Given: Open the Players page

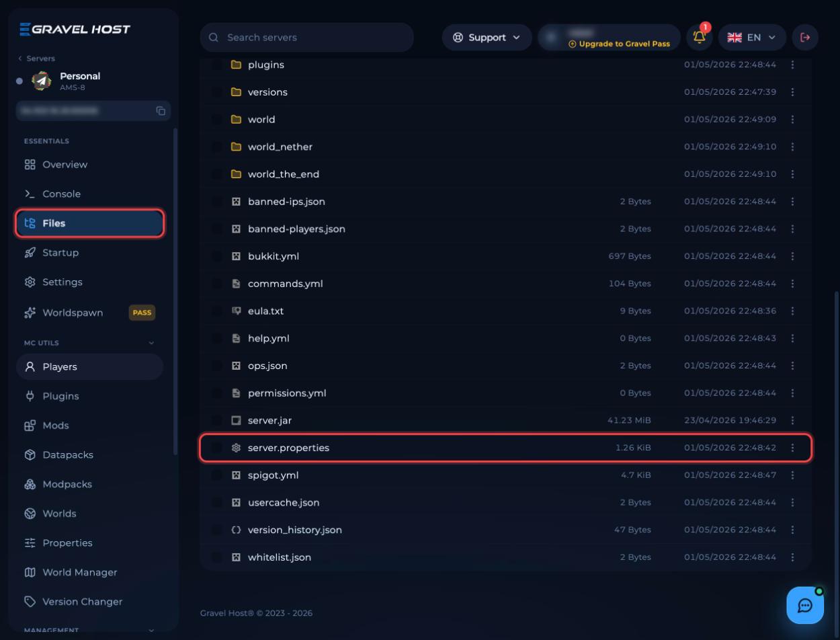Looking at the screenshot, I should coord(89,366).
